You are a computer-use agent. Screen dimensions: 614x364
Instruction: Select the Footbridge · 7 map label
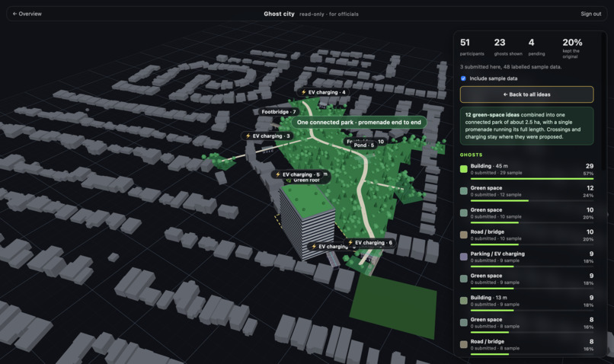[x=278, y=112]
